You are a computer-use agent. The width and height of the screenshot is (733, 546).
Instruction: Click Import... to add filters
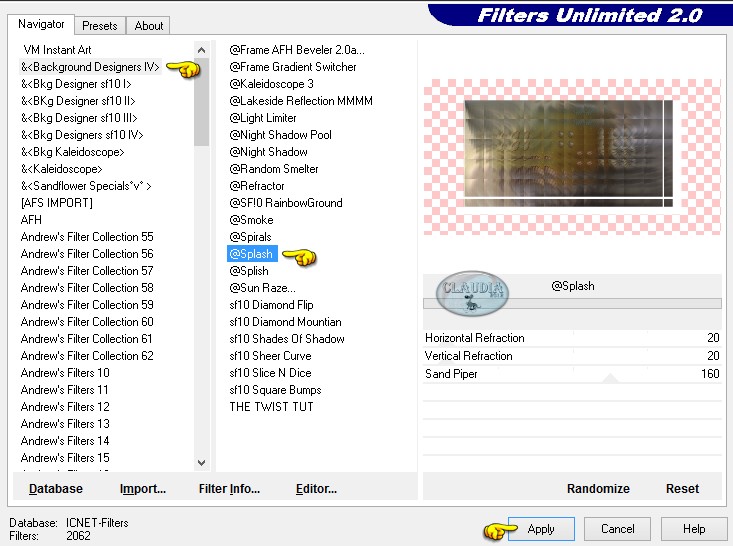coord(143,489)
